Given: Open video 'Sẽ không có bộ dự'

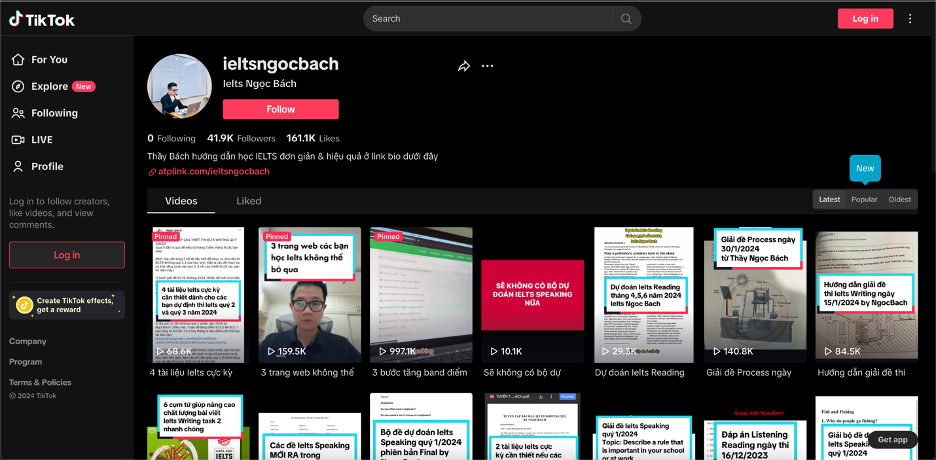Looking at the screenshot, I should [532, 295].
